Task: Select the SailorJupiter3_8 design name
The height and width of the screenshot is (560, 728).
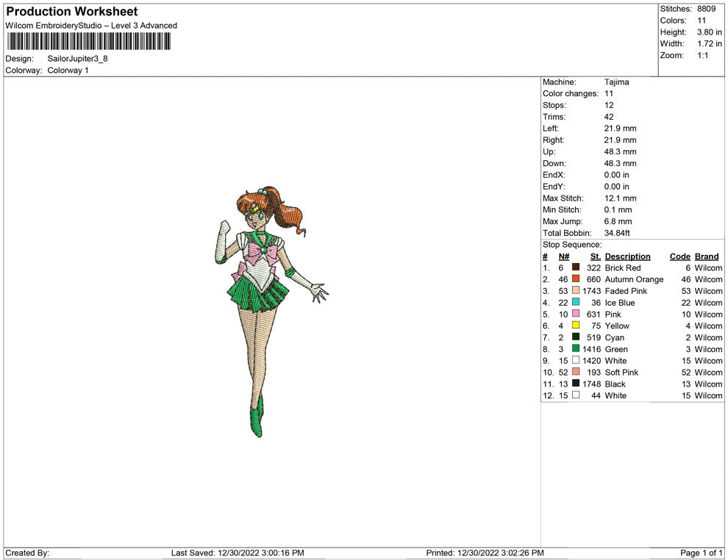Action: (77, 58)
